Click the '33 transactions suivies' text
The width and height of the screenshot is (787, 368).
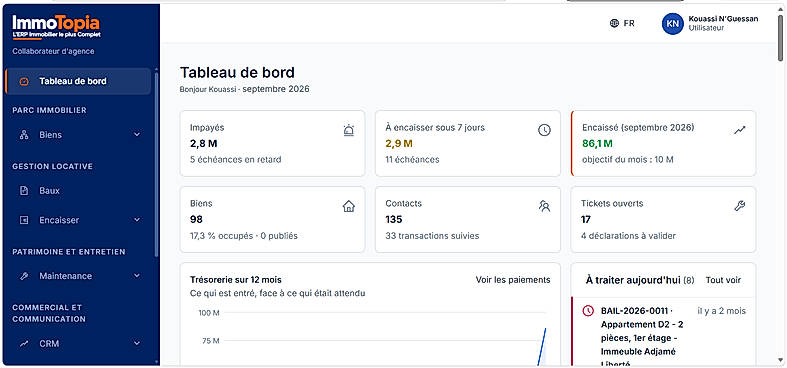[x=432, y=235]
